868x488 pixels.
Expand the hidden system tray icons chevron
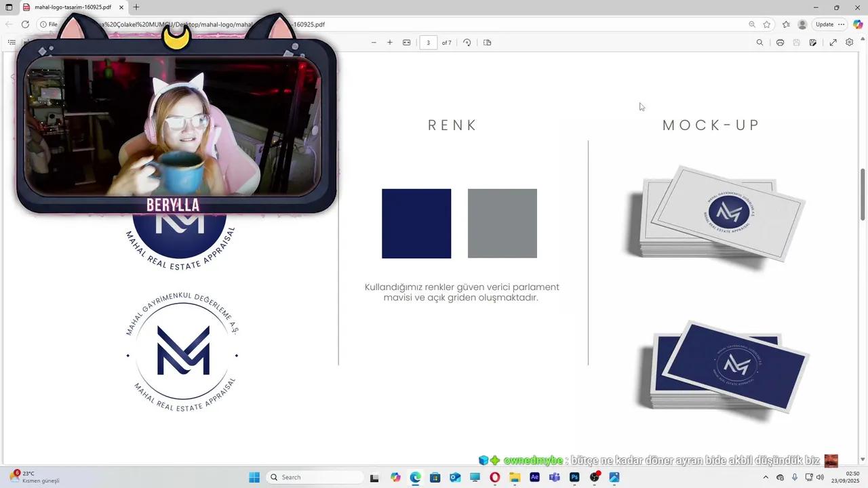(x=766, y=477)
